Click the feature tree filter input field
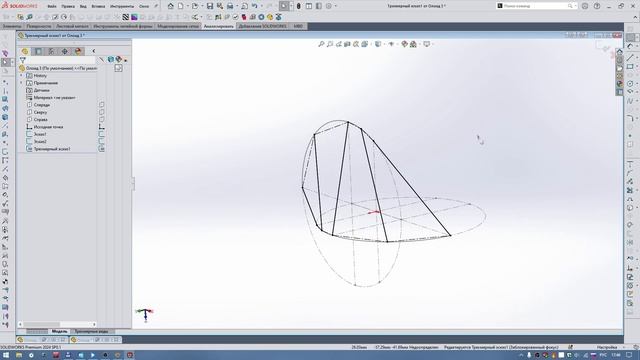 click(61, 60)
